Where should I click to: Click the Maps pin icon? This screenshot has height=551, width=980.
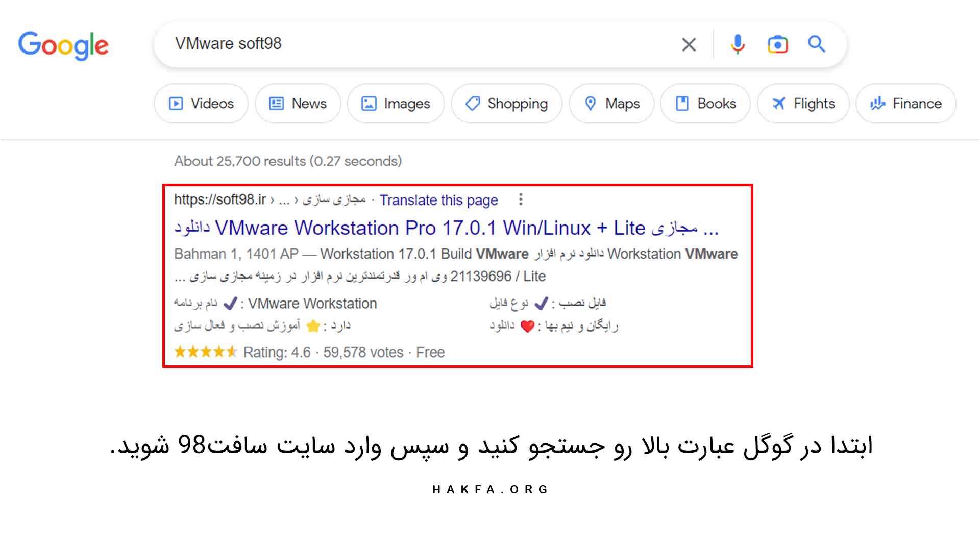590,104
